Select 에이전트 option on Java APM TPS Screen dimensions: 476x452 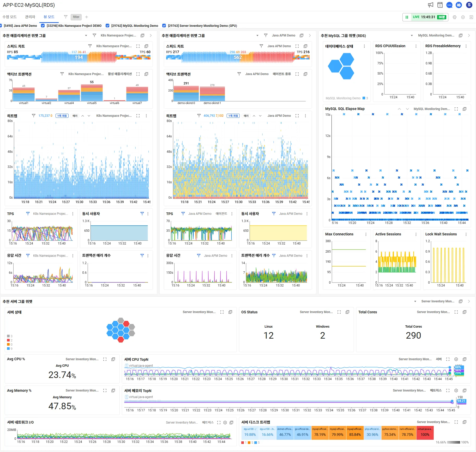tap(221, 214)
